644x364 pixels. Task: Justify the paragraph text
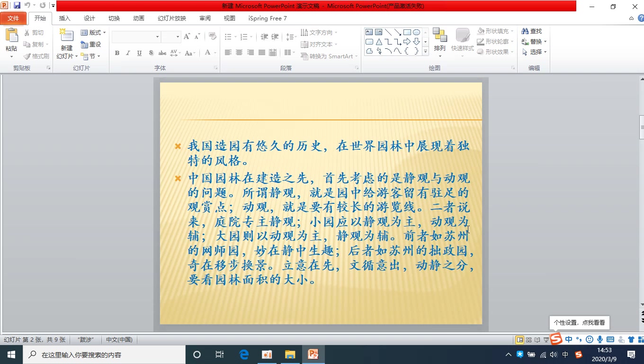[x=261, y=53]
